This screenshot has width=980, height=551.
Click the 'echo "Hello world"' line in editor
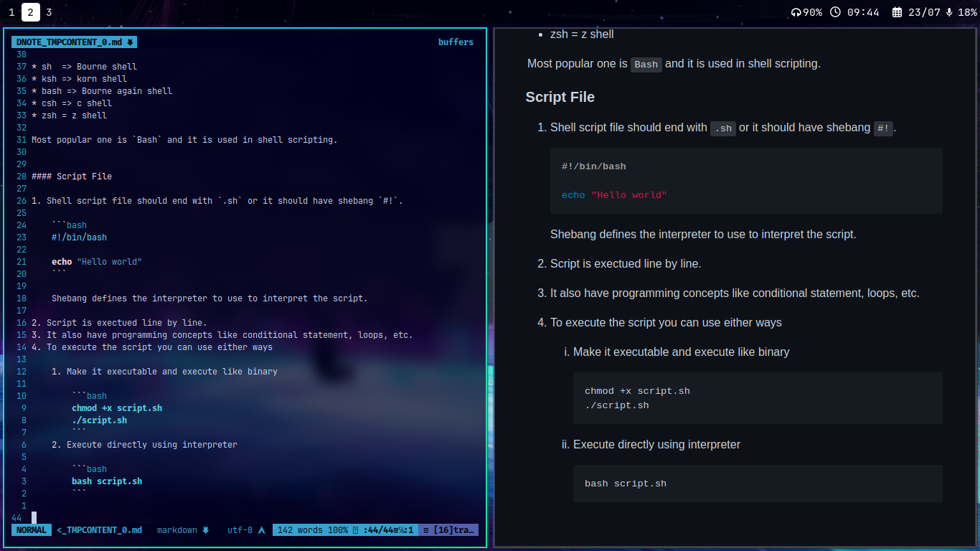[97, 262]
